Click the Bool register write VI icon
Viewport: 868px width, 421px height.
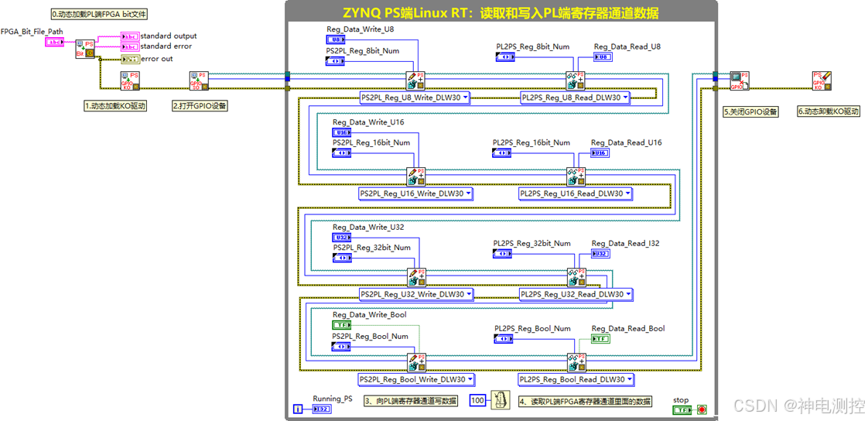(416, 362)
